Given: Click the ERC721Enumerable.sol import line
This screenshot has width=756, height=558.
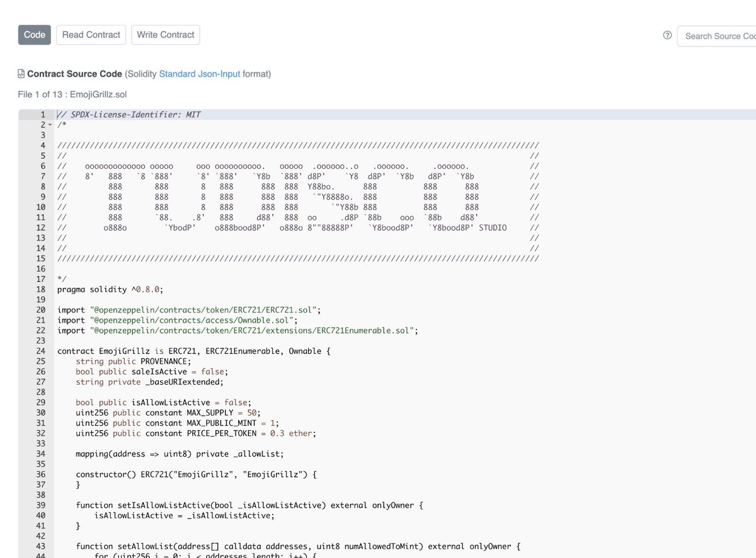Looking at the screenshot, I should [x=238, y=331].
